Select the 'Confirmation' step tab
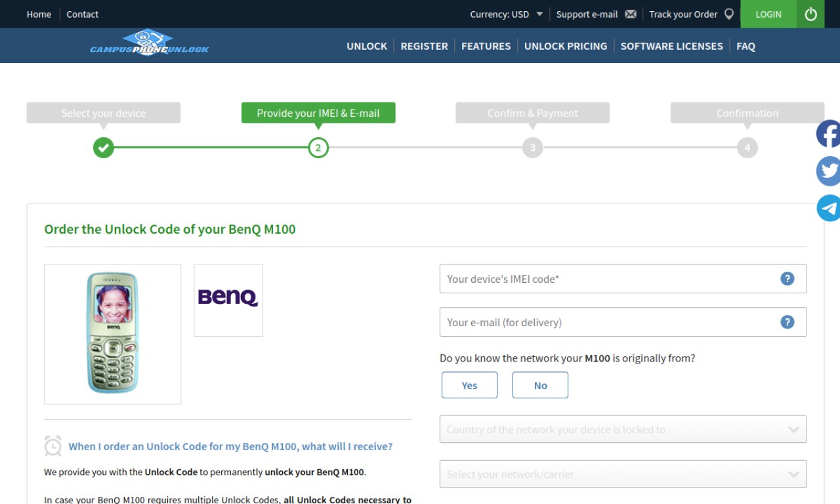 click(747, 113)
